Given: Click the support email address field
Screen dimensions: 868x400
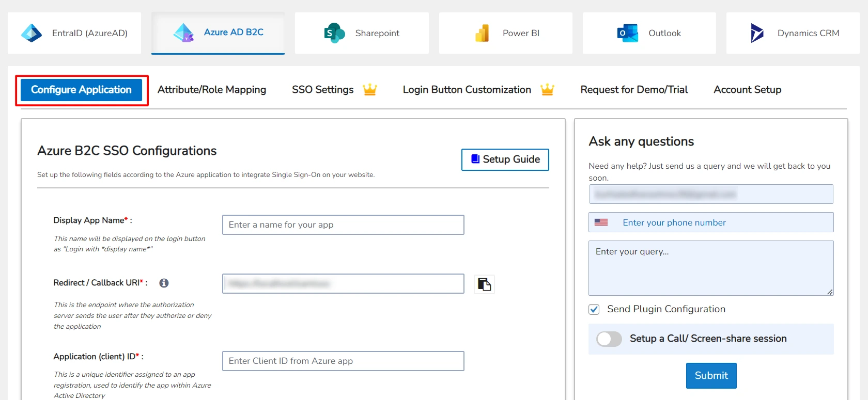Looking at the screenshot, I should click(711, 194).
